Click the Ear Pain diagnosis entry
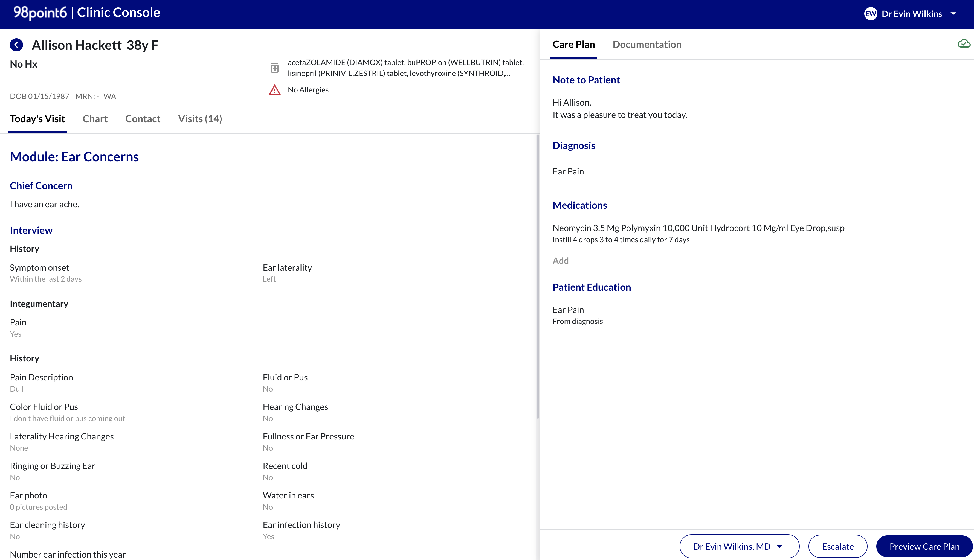 [568, 171]
